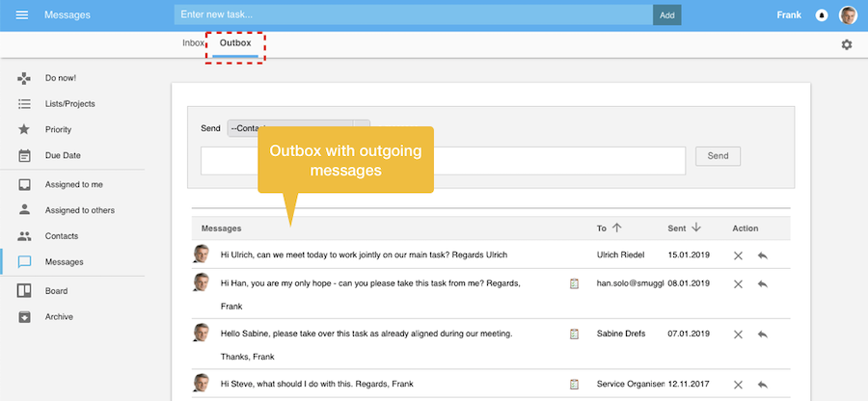Click the Archive icon in sidebar

tap(25, 316)
